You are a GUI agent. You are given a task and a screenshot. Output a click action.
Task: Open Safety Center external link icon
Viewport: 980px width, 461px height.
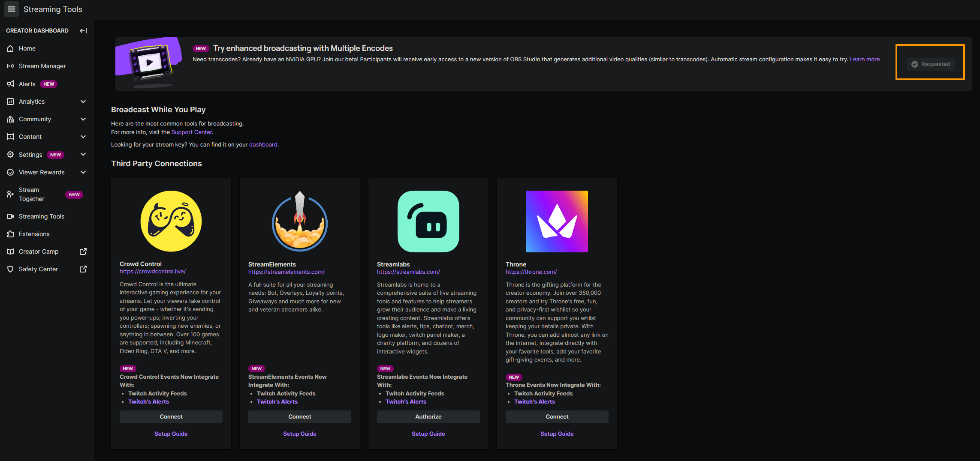click(x=83, y=269)
